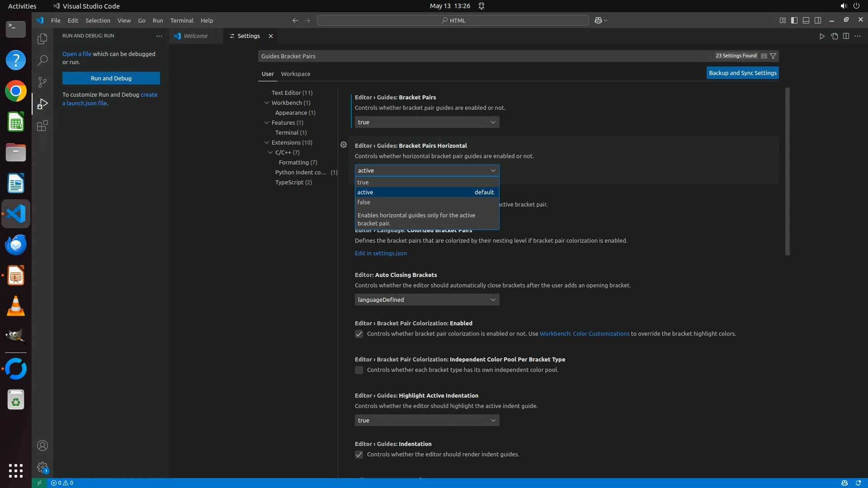Open the Terminal menu
Screen dimensions: 868x488
(181, 20)
